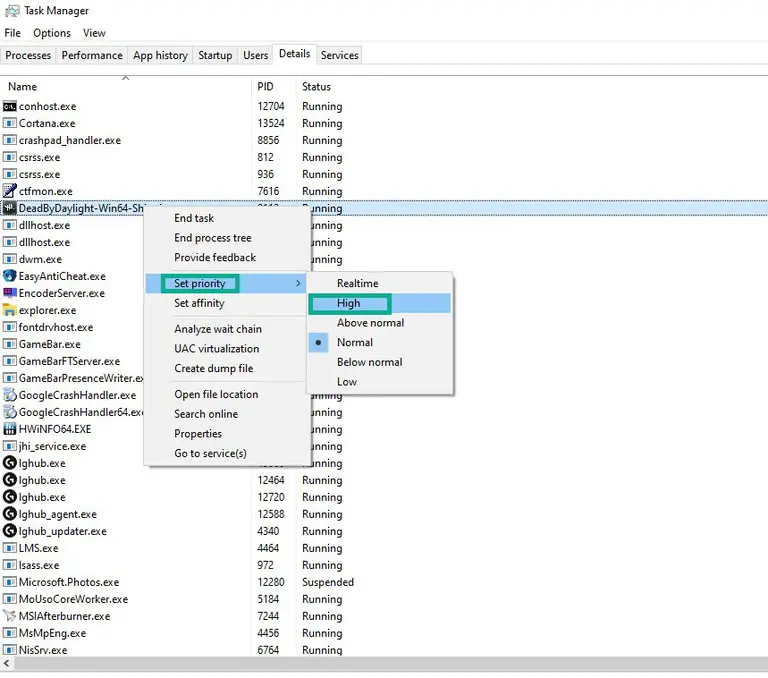Click the DeadByDaylight process icon
The width and height of the screenshot is (768, 678).
[x=9, y=208]
